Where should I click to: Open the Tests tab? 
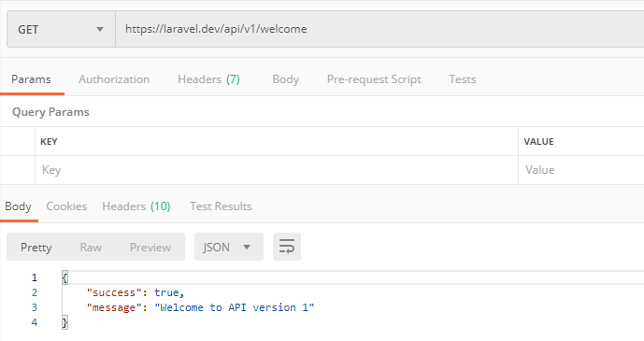463,79
